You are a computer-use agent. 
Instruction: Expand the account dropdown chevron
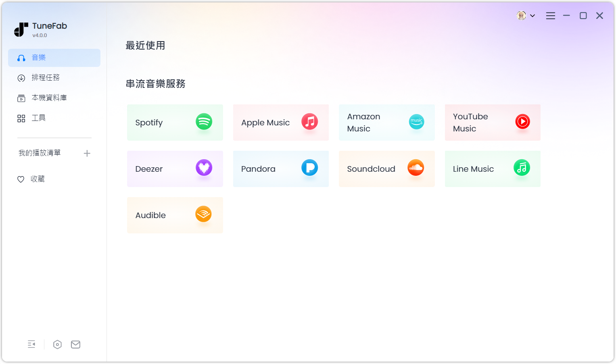533,16
